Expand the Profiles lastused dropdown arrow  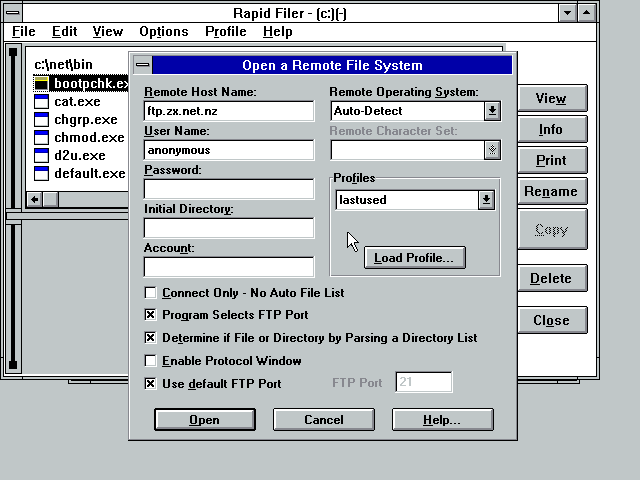coord(486,200)
